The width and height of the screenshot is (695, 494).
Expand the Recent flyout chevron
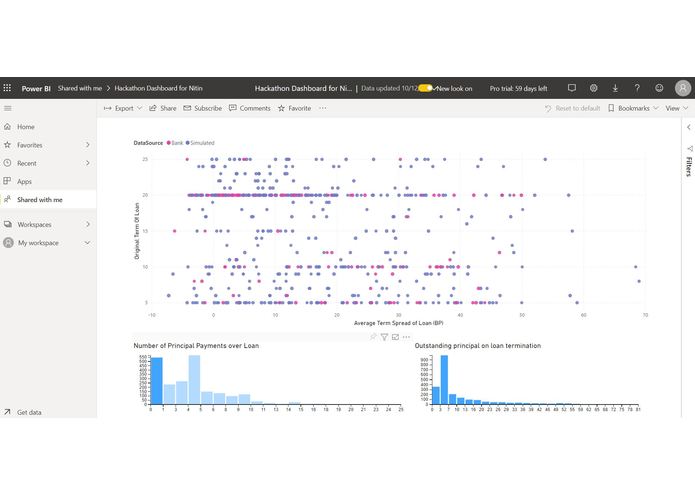[88, 163]
